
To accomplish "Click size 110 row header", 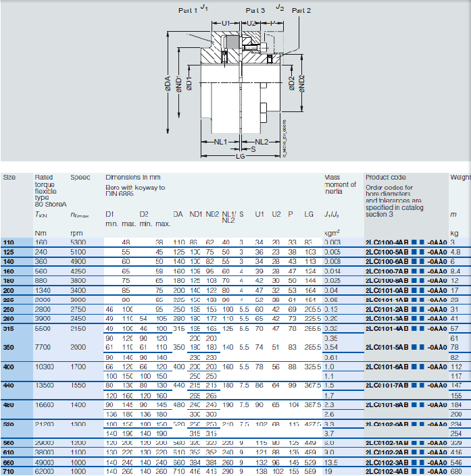I will [9, 242].
